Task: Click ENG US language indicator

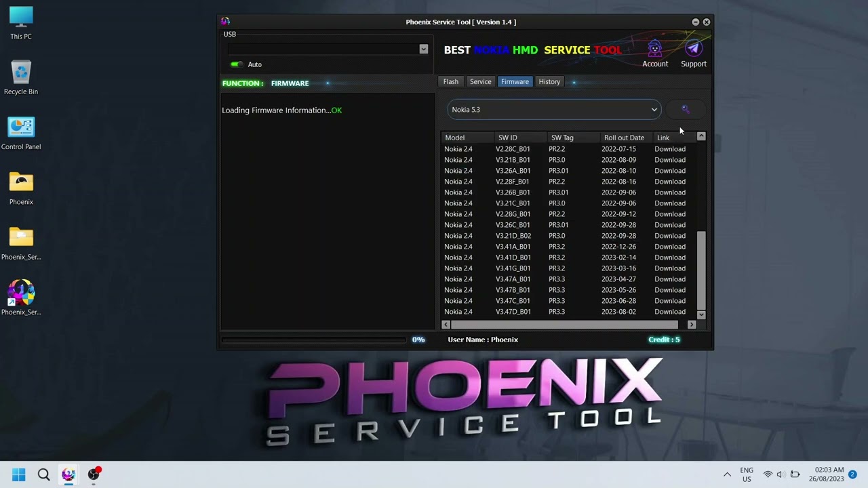Action: coord(747,474)
